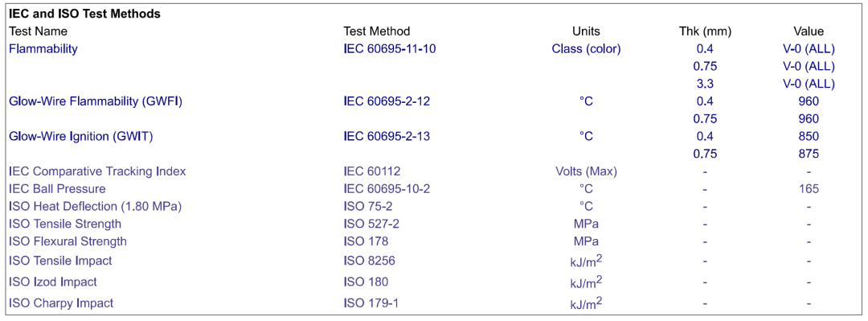Image resolution: width=868 pixels, height=321 pixels.
Task: Click the IEC 60112 test method
Action: tap(371, 171)
